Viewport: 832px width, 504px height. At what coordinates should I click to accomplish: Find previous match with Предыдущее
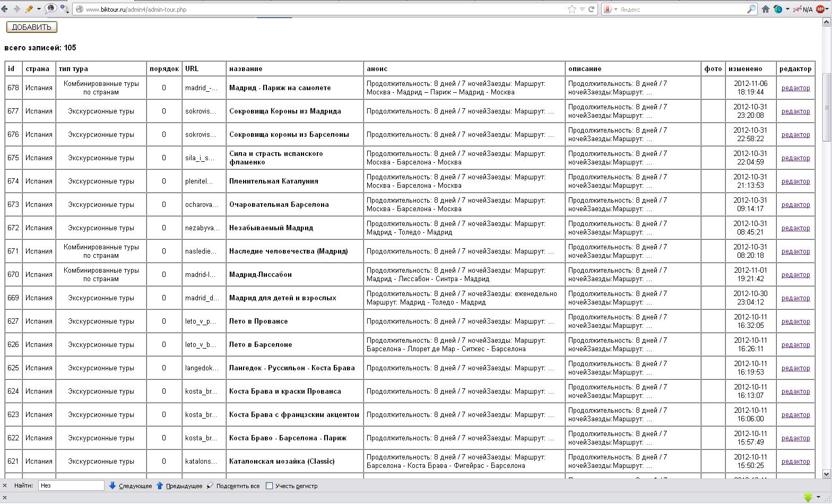pyautogui.click(x=179, y=486)
